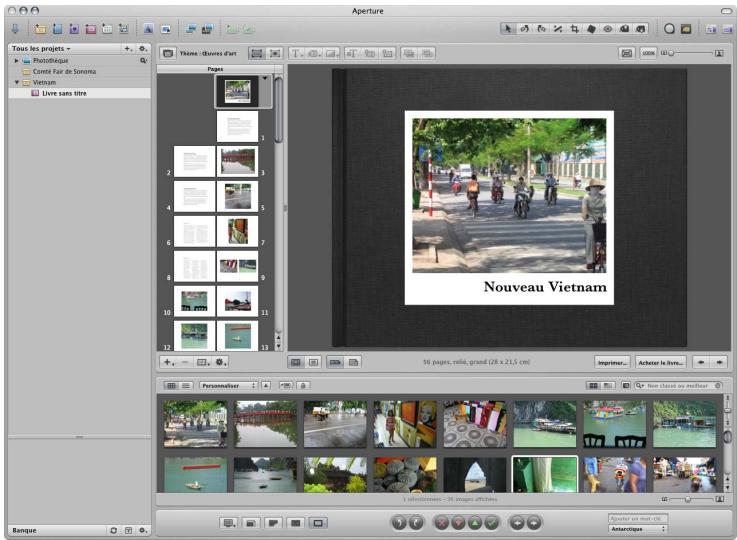Select the Straighten tool

tap(558, 29)
